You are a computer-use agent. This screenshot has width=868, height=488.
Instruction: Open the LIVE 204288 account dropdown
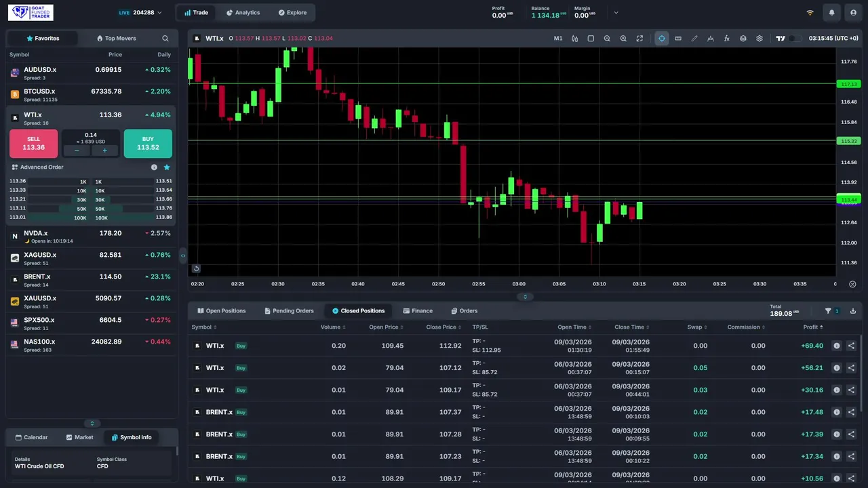click(140, 12)
